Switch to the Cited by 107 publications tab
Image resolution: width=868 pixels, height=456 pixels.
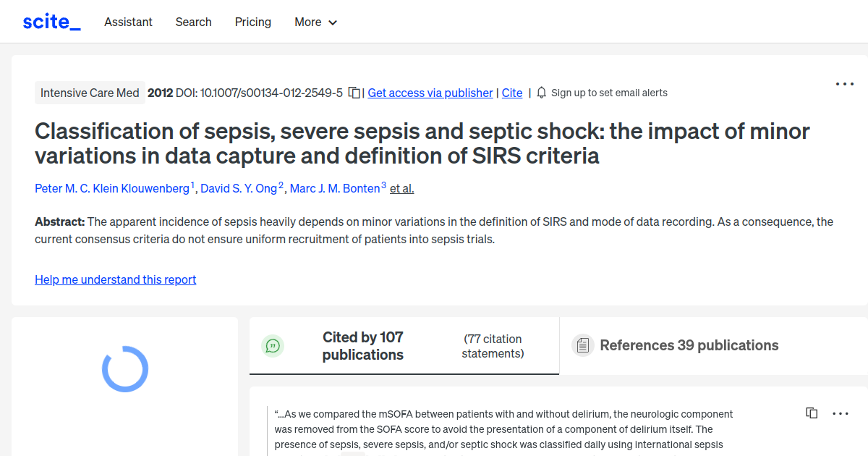[362, 346]
